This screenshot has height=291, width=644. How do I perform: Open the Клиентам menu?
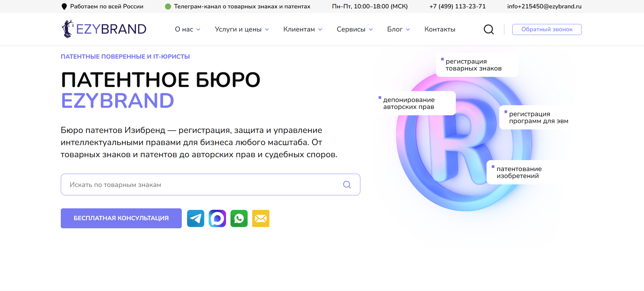299,29
